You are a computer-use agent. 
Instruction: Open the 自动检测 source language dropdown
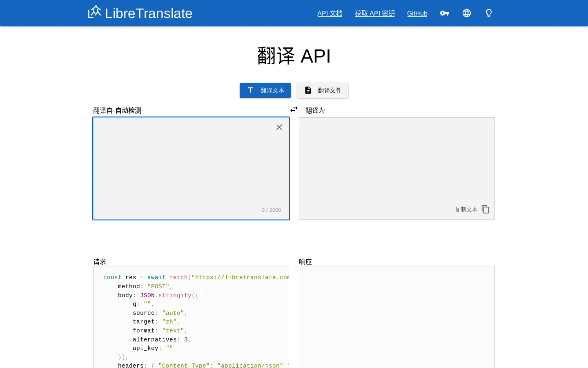pyautogui.click(x=128, y=110)
